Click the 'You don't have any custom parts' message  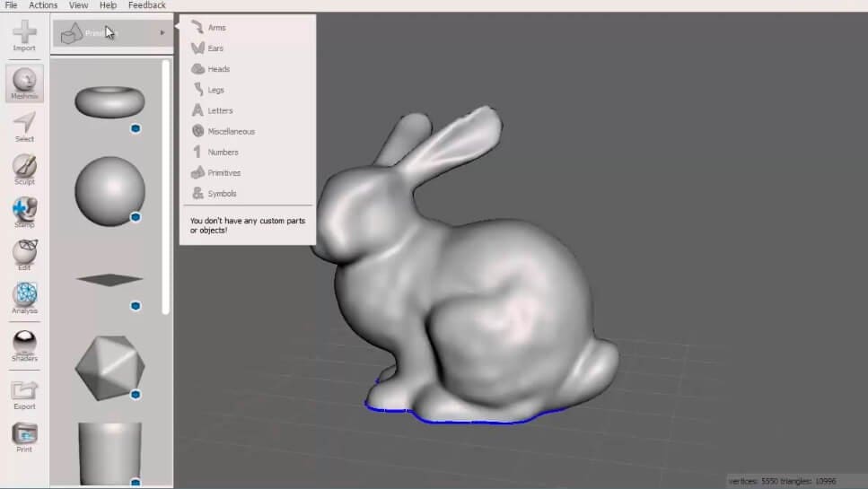(x=248, y=225)
